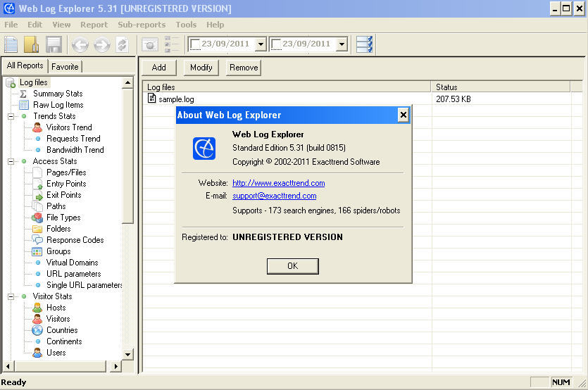Select the Requests Trend report
The image size is (588, 390).
click(73, 139)
